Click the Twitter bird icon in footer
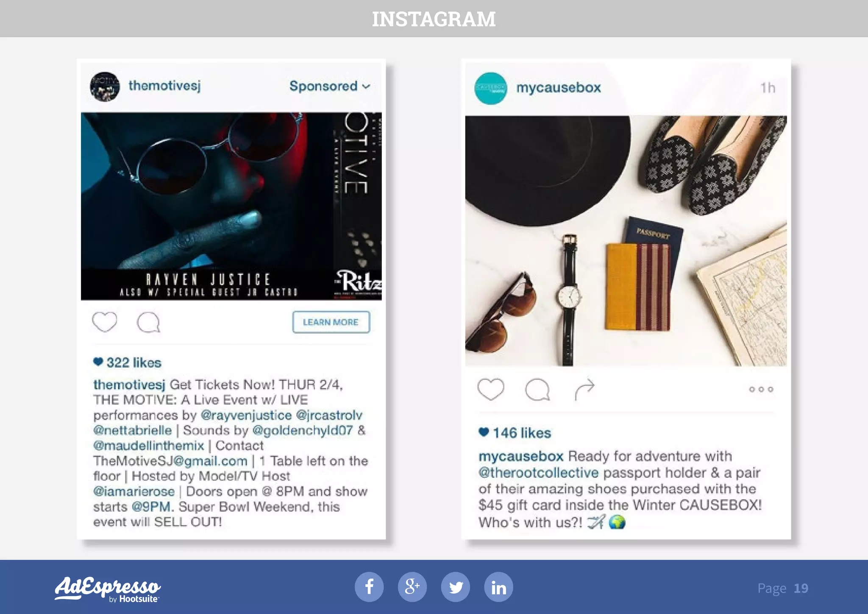Image resolution: width=868 pixels, height=614 pixels. point(456,587)
